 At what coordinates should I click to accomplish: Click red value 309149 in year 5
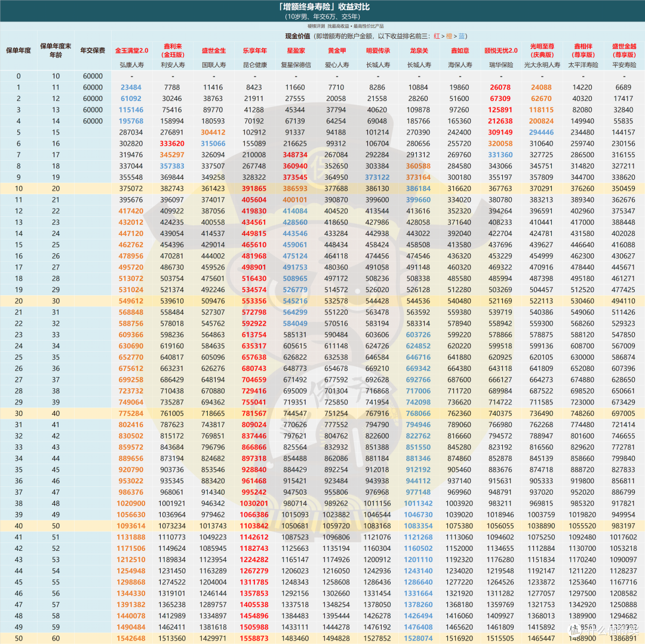(500, 133)
